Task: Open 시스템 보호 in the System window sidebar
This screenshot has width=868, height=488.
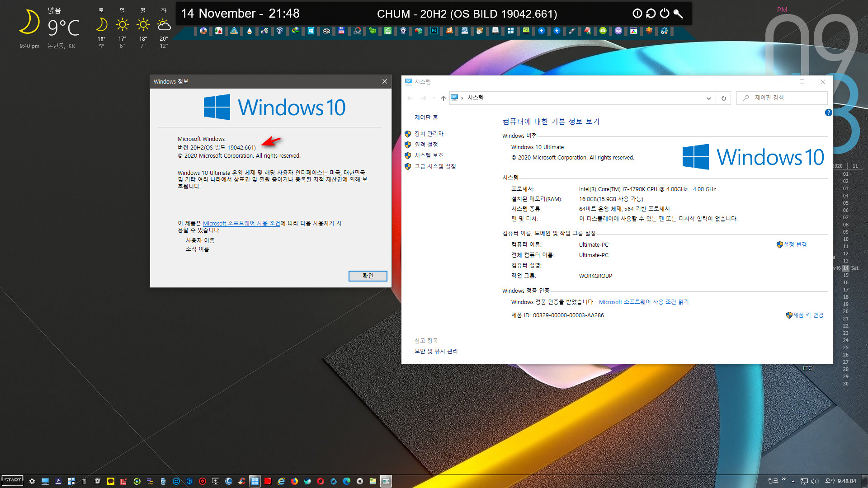Action: 429,155
